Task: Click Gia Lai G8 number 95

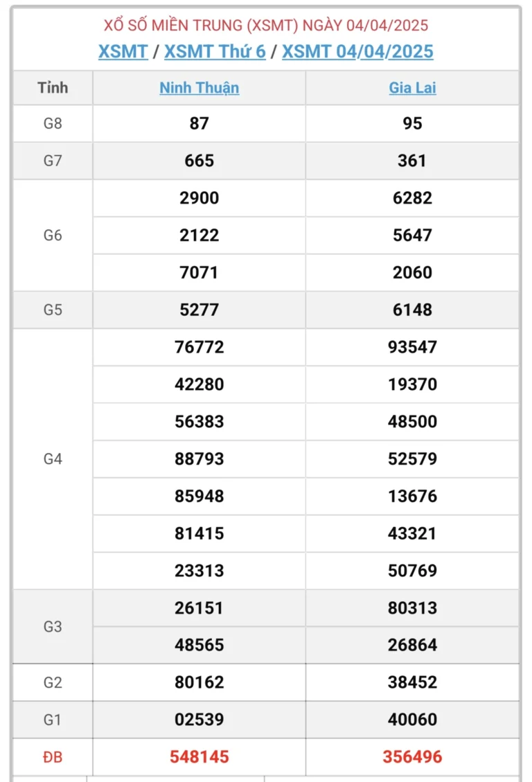Action: pyautogui.click(x=412, y=123)
